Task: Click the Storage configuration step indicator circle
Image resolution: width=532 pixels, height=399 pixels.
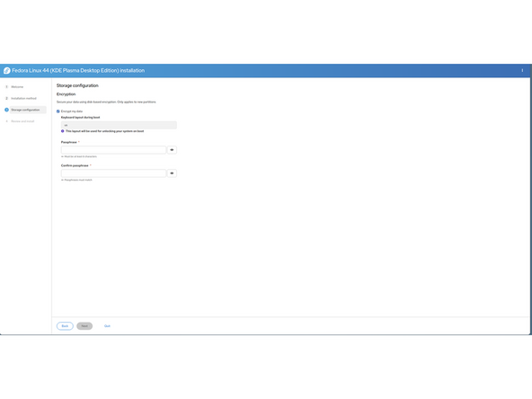Action: click(x=6, y=110)
